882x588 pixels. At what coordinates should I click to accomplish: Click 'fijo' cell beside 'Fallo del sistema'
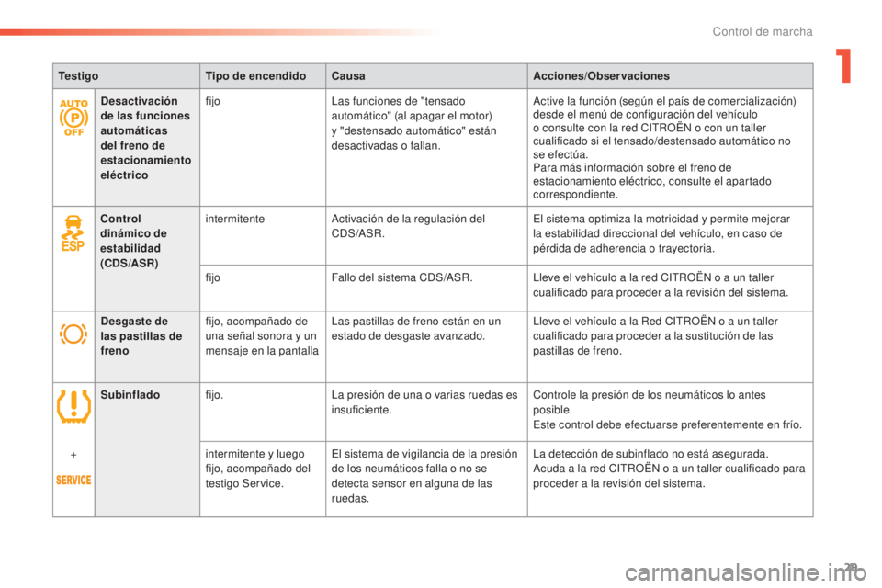(212, 277)
